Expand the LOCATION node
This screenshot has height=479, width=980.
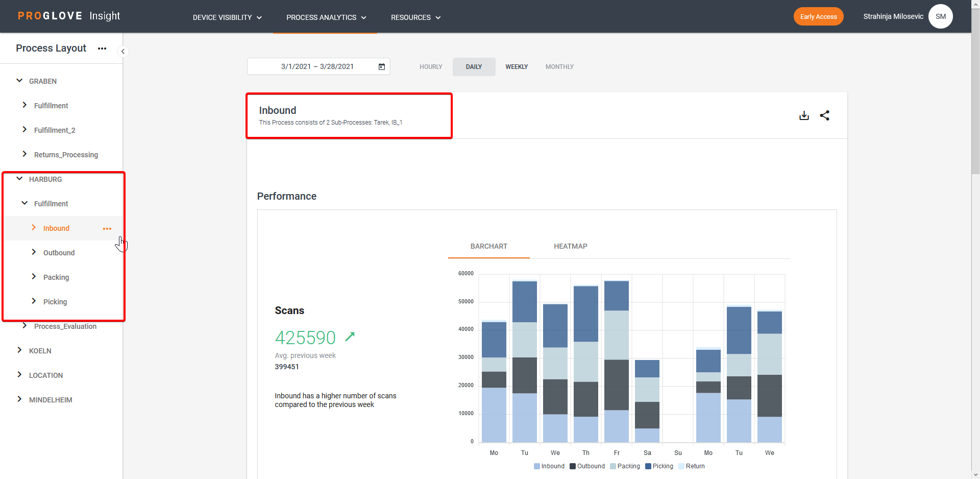19,375
